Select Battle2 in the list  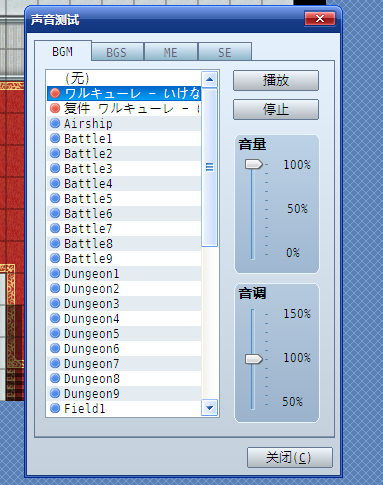point(124,153)
